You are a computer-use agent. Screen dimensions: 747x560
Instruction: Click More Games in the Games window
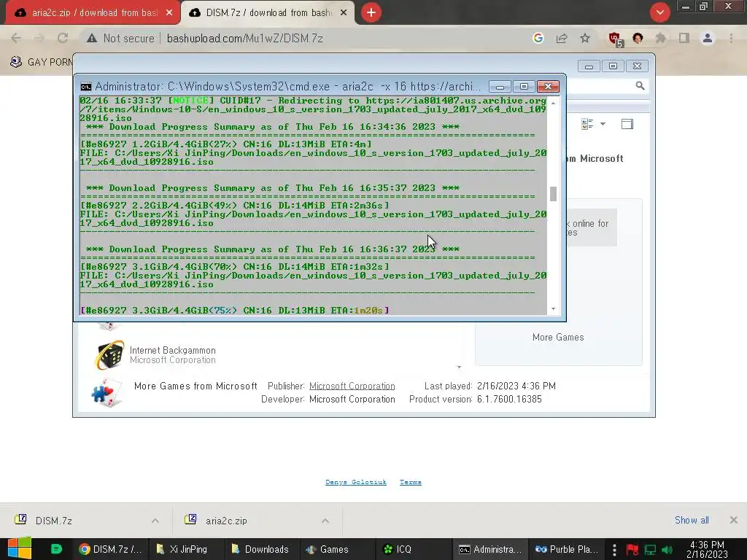tap(558, 337)
